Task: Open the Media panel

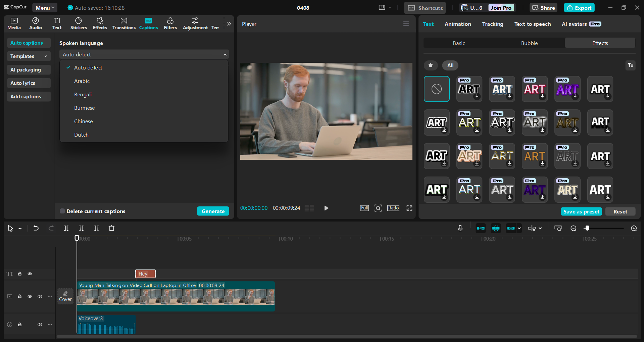Action: (14, 23)
